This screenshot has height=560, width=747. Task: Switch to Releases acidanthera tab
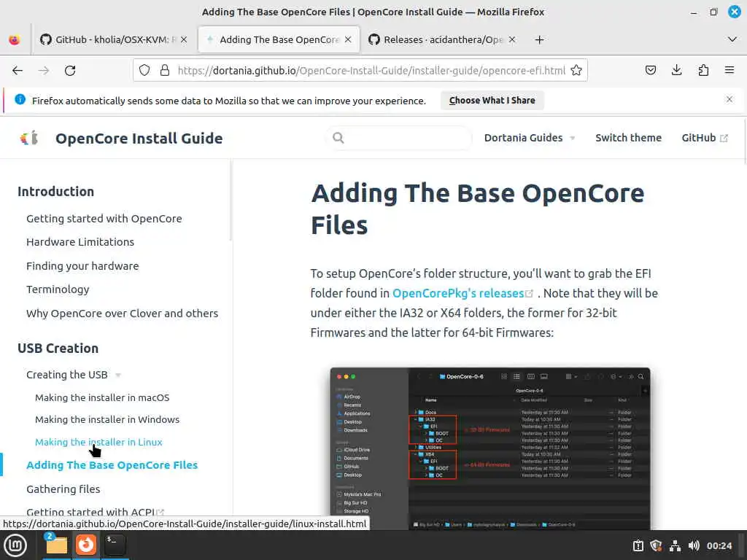point(443,39)
